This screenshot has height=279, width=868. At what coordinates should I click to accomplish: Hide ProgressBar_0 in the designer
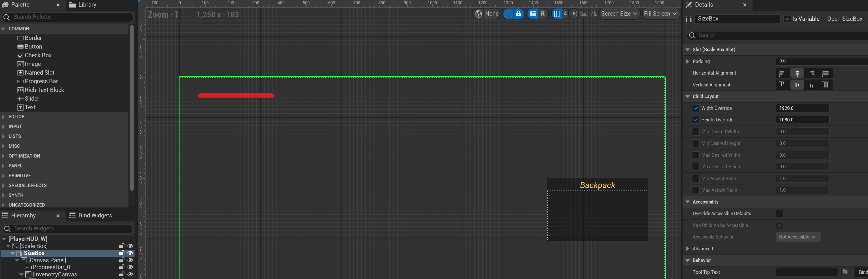pyautogui.click(x=130, y=267)
